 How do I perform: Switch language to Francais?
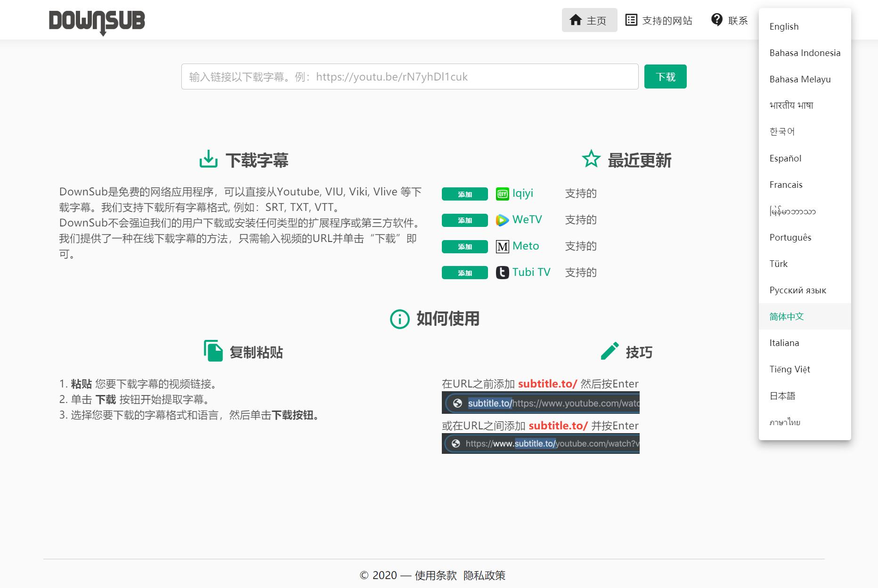pyautogui.click(x=805, y=185)
